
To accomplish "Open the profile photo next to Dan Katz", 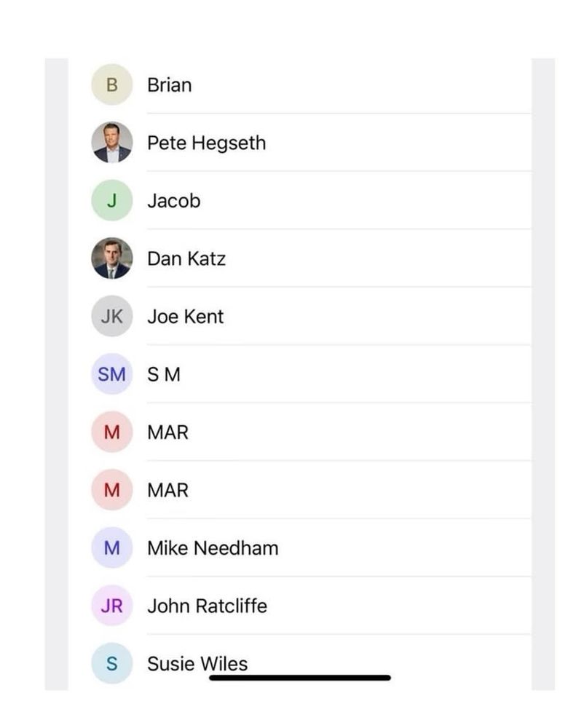I will point(111,258).
